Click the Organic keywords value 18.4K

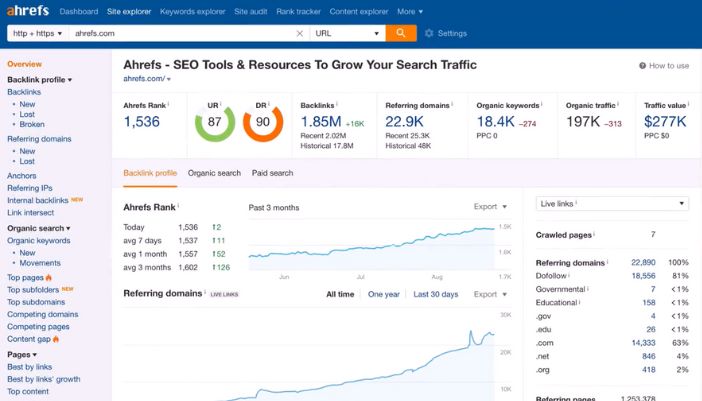[x=496, y=122]
